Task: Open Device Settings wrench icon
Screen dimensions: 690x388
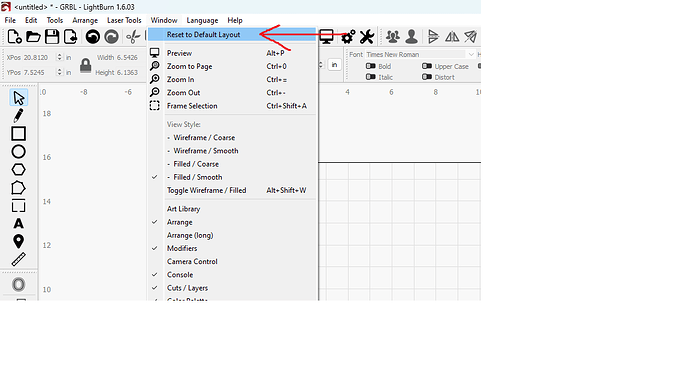Action: point(367,37)
